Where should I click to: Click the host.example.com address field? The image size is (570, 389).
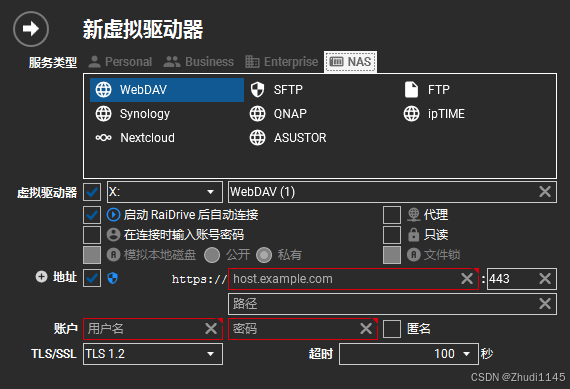click(x=353, y=279)
